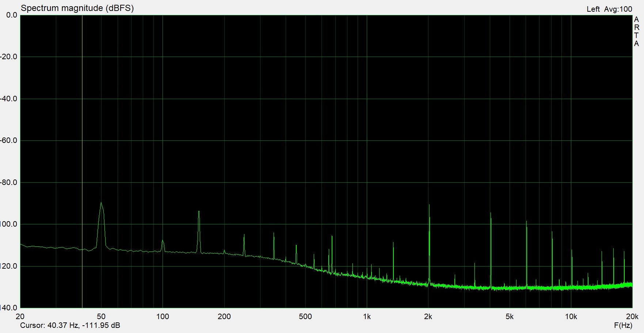Click the yellow cursor line at 40 Hz
The width and height of the screenshot is (644, 333).
(x=82, y=161)
